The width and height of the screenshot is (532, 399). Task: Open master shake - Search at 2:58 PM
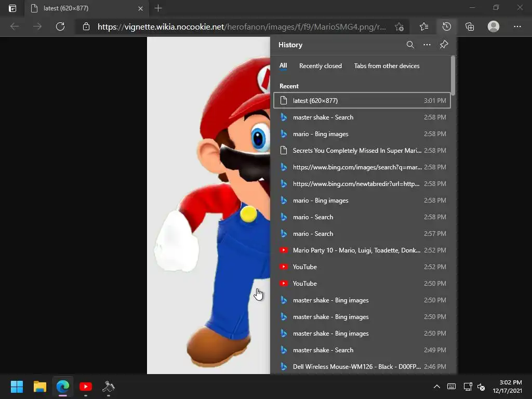pos(362,117)
